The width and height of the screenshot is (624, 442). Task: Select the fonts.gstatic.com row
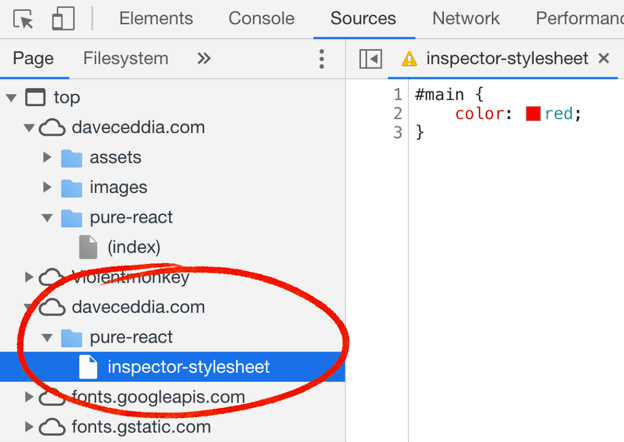172,427
